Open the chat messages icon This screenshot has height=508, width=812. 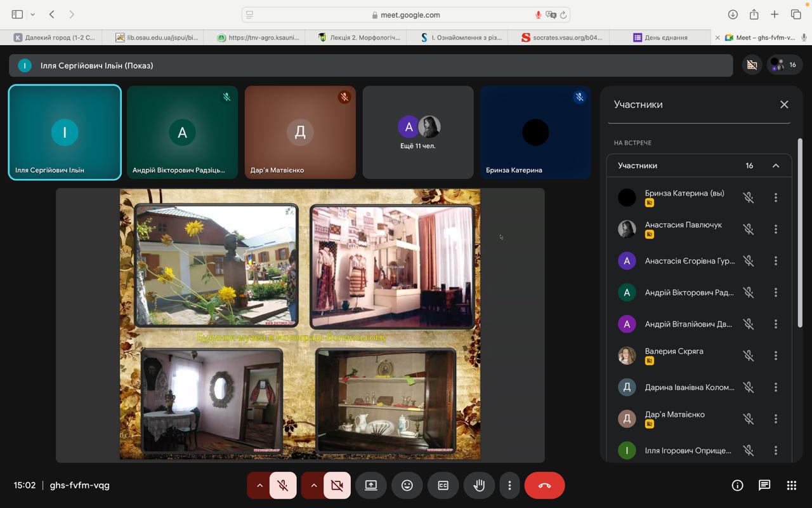point(764,485)
